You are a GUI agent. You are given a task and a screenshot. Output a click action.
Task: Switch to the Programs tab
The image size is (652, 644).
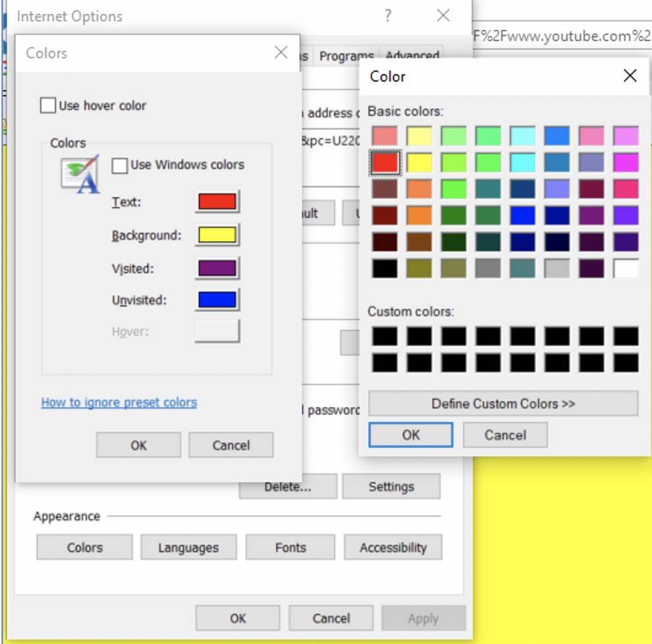[346, 56]
